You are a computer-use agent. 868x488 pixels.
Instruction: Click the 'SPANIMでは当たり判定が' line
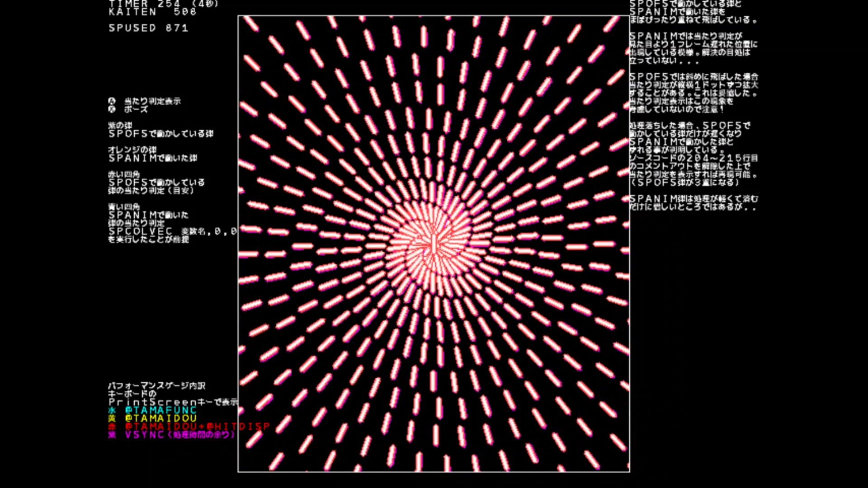tap(686, 36)
